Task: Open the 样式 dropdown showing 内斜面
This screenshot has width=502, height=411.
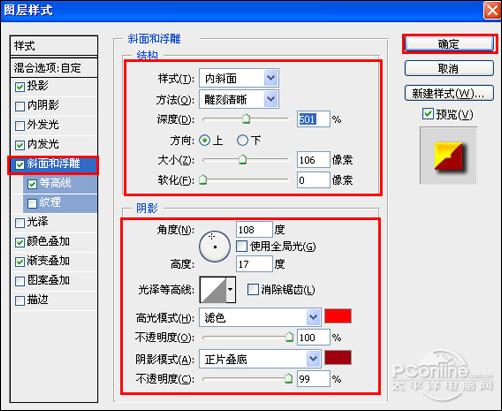Action: 239,78
